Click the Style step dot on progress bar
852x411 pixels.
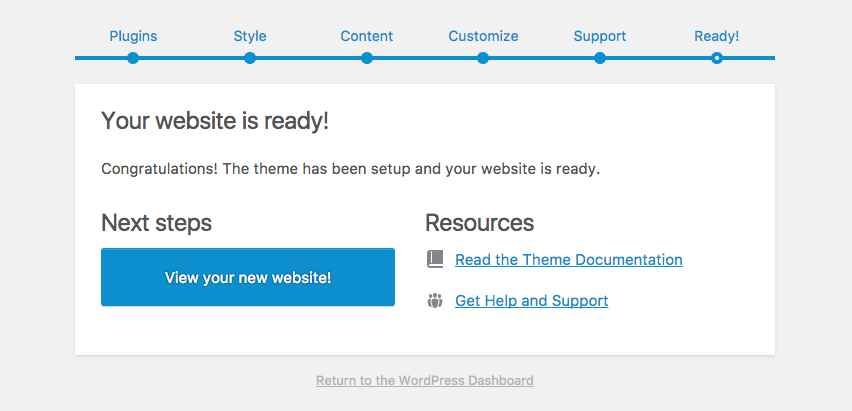click(250, 58)
